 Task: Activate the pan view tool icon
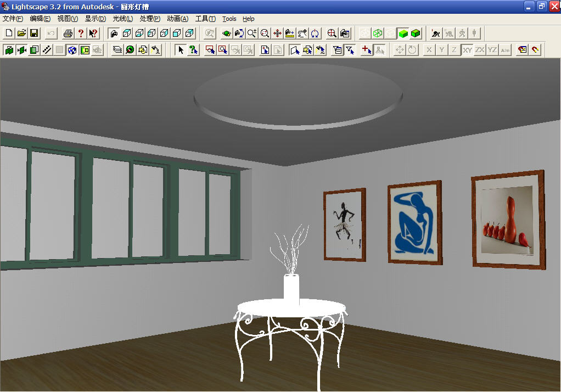277,33
